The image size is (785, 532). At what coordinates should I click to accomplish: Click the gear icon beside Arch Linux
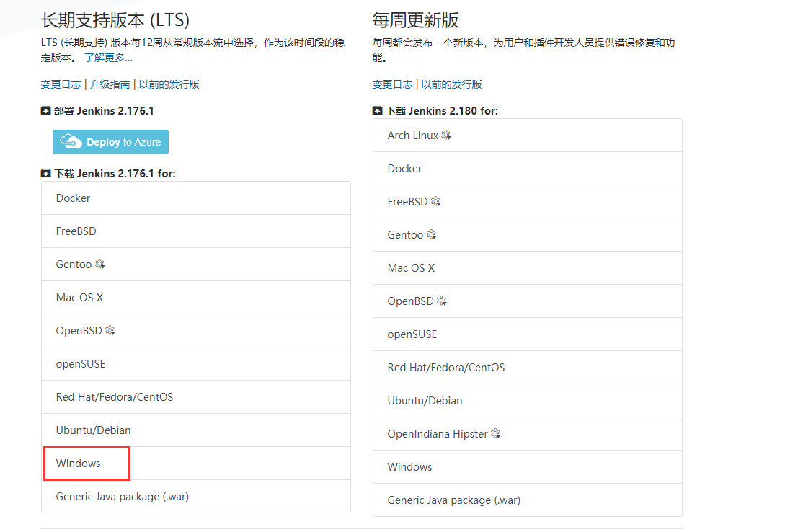[446, 135]
